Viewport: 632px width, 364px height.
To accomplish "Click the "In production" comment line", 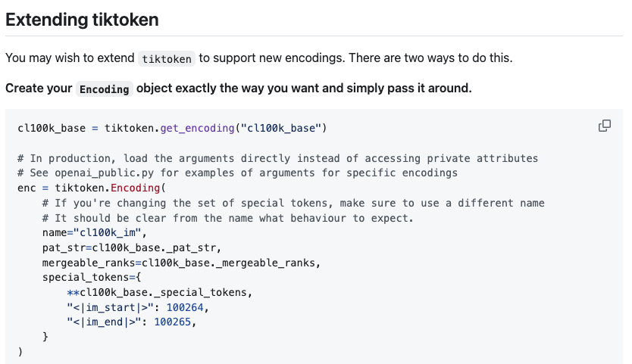I will click(277, 158).
